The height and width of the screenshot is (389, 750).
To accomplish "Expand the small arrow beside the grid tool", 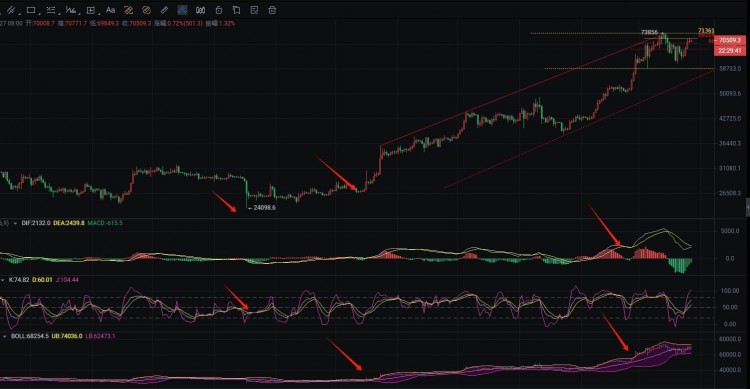I will pos(99,13).
